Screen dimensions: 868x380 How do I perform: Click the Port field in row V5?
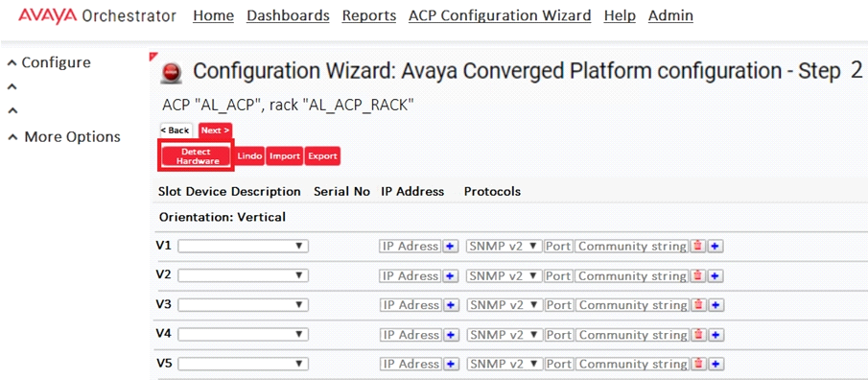(x=558, y=364)
